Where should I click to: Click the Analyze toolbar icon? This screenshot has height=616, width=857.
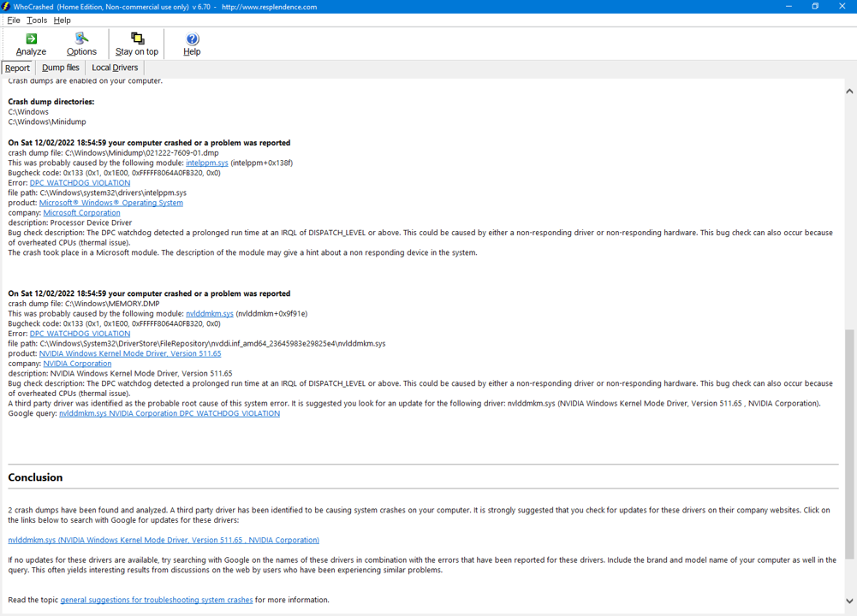point(31,38)
